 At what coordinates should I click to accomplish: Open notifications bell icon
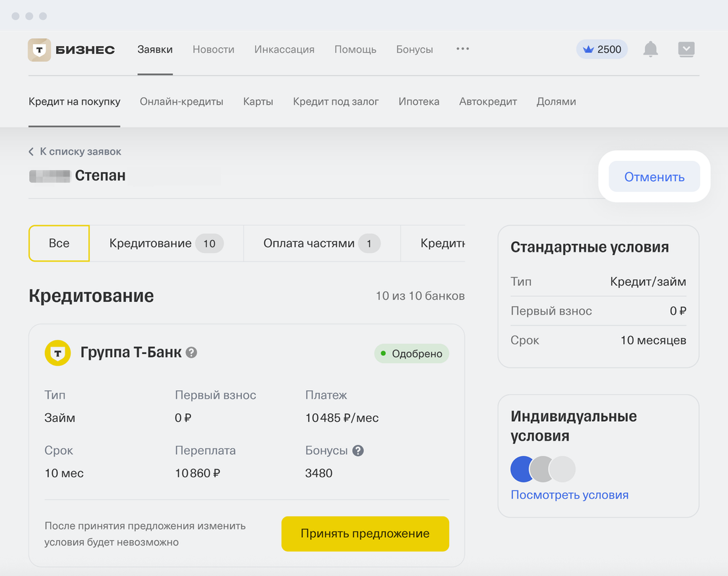(x=650, y=49)
